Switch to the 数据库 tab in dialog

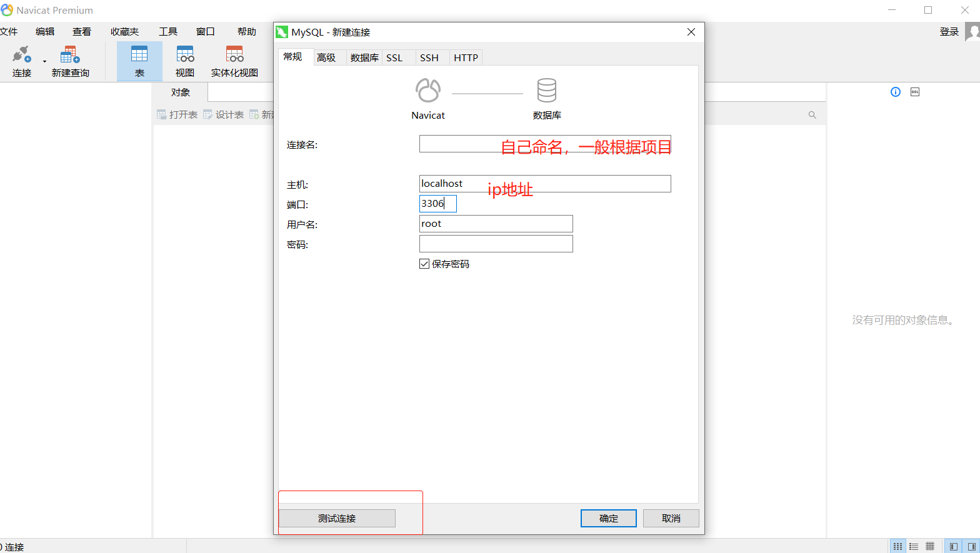click(364, 57)
